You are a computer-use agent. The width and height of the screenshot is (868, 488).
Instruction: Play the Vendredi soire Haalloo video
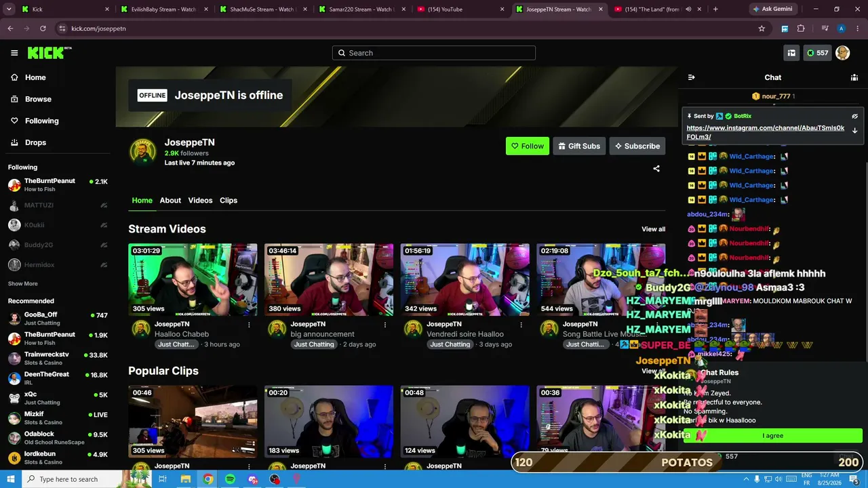pos(465,280)
